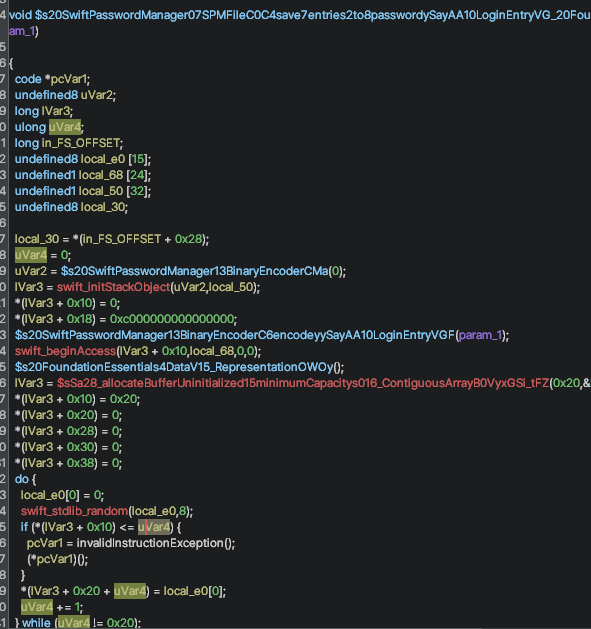Click local_68 variable declaration
The width and height of the screenshot is (591, 629).
coord(101,175)
